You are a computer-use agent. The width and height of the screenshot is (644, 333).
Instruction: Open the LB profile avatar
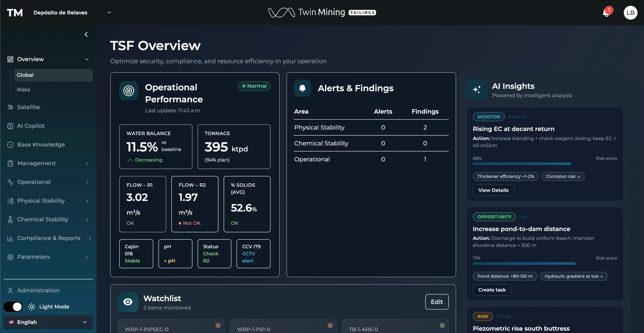click(x=630, y=13)
